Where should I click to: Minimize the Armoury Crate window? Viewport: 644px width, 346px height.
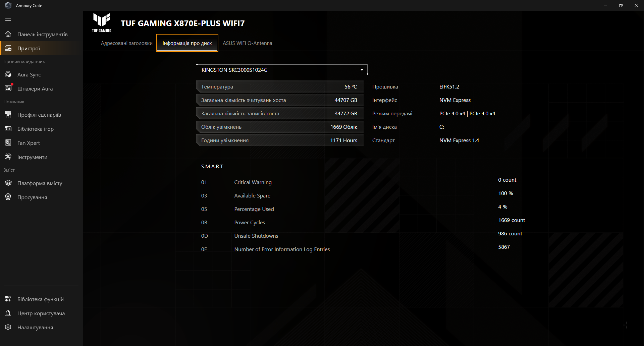(x=605, y=5)
